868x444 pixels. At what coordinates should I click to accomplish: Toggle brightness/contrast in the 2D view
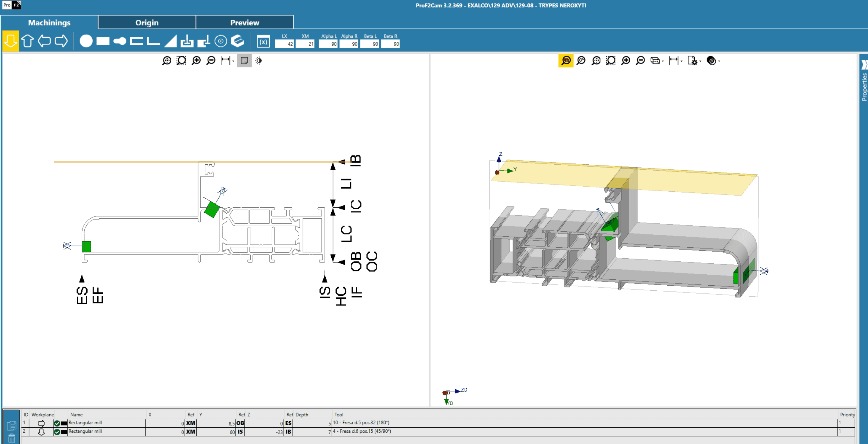coord(258,61)
